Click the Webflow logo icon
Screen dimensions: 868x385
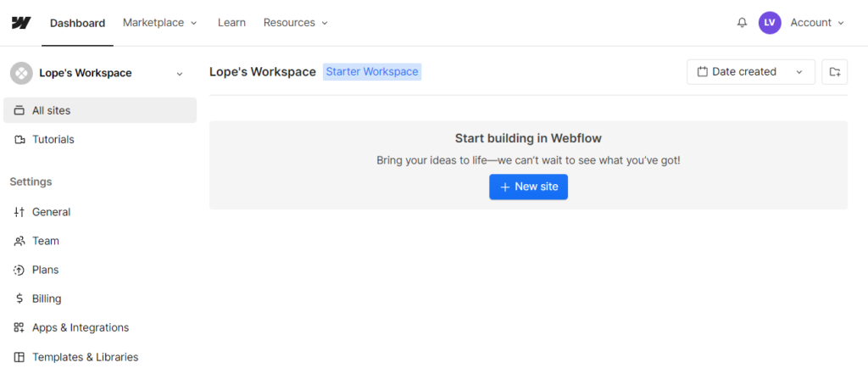(21, 23)
